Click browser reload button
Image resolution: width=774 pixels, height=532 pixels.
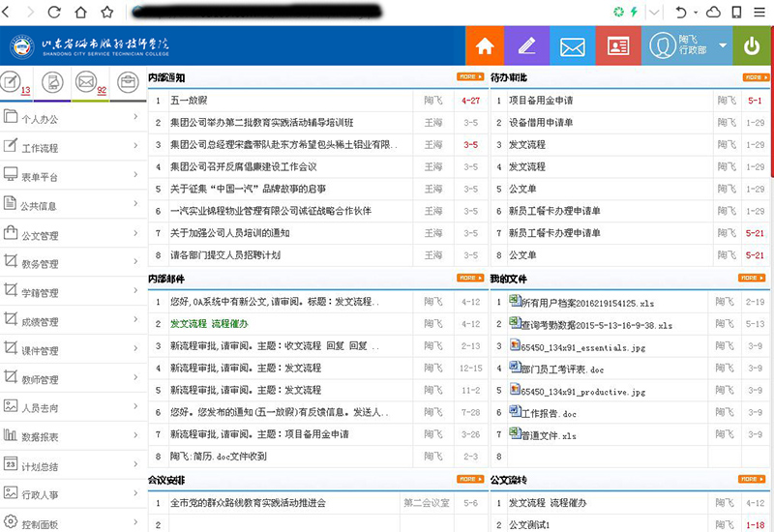pos(54,12)
